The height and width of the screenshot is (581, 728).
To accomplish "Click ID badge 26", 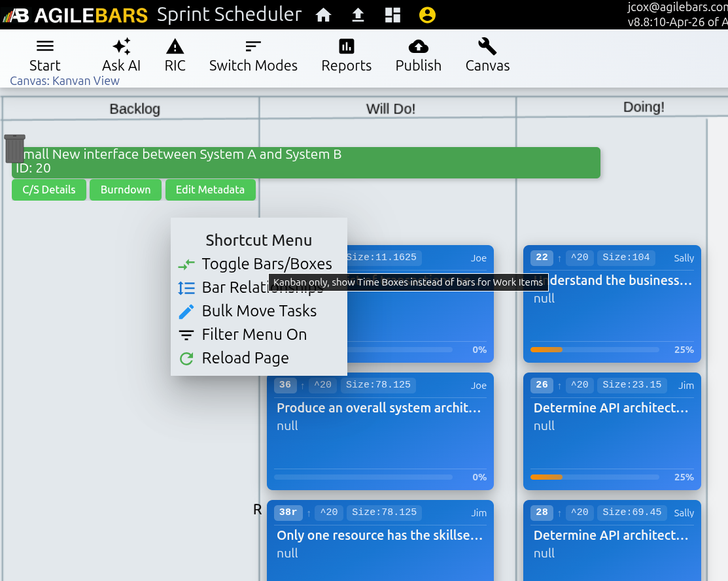I will tap(542, 385).
